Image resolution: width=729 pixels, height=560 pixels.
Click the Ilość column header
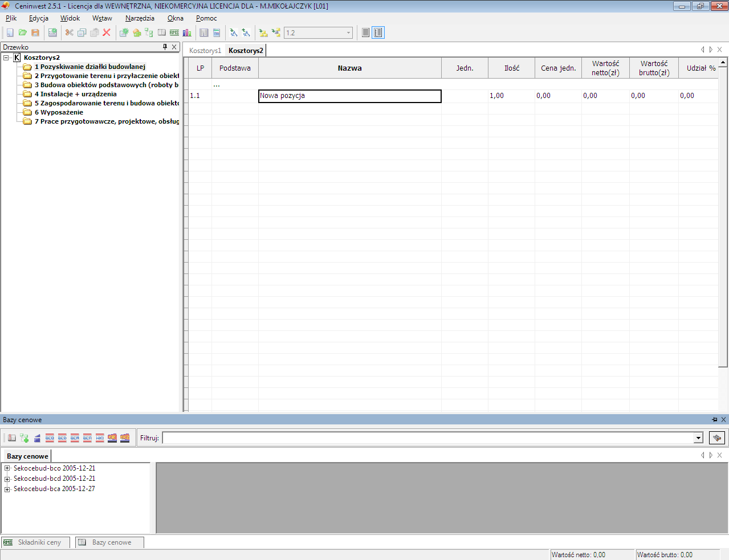coord(512,68)
